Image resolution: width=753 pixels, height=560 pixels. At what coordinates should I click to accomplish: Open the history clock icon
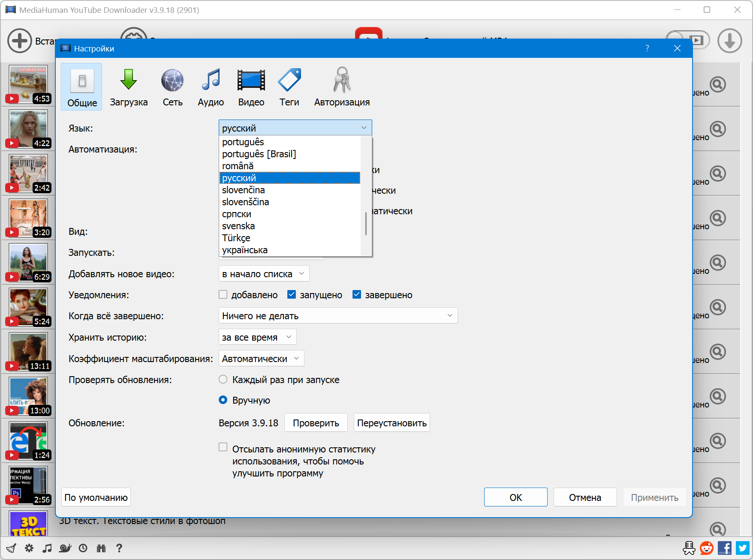(83, 548)
